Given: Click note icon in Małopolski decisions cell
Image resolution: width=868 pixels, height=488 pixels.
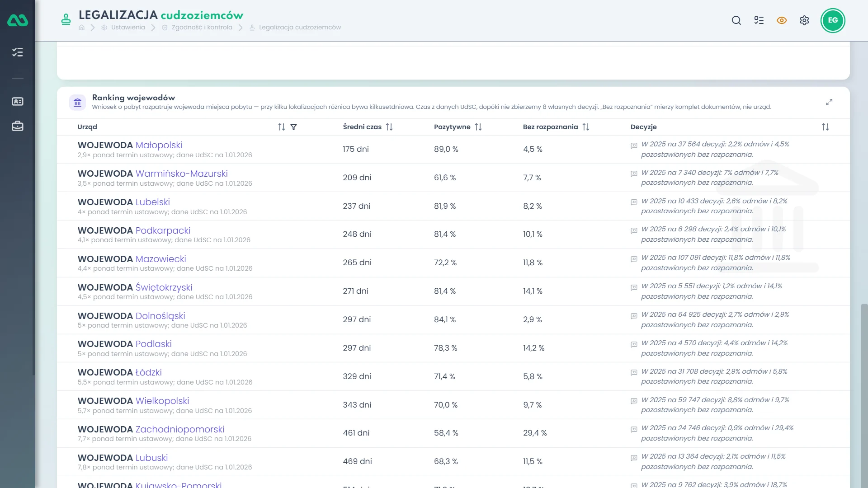Looking at the screenshot, I should click(x=634, y=145).
